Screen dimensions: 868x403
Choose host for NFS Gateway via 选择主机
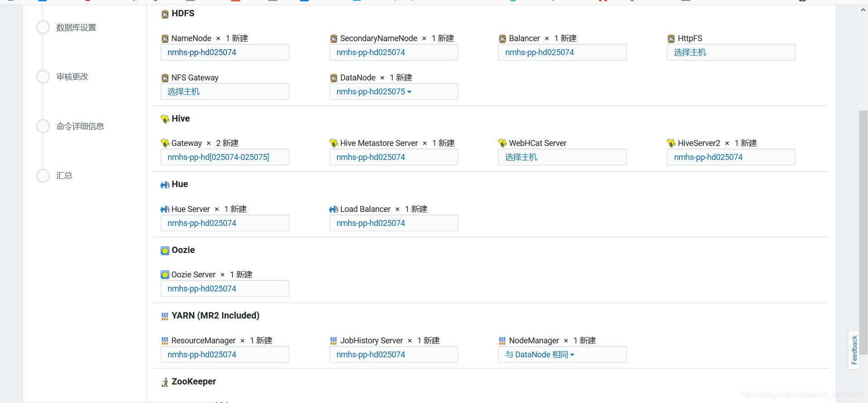coord(184,92)
